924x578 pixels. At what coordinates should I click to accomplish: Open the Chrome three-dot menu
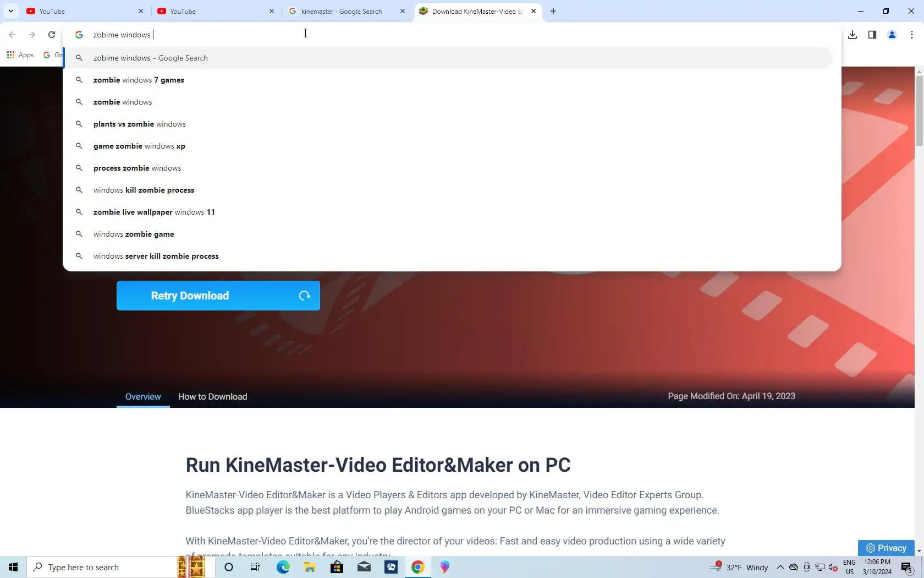click(912, 35)
